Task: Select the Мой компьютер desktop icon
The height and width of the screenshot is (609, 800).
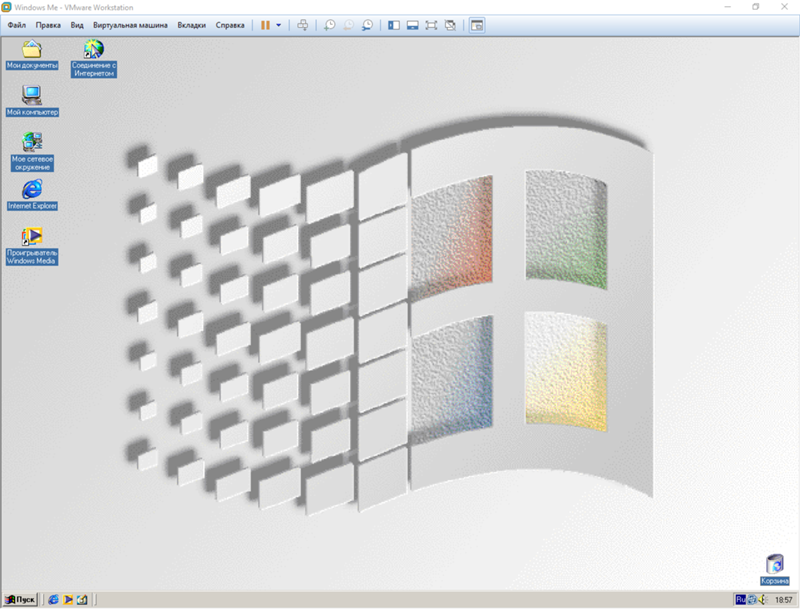Action: [32, 100]
